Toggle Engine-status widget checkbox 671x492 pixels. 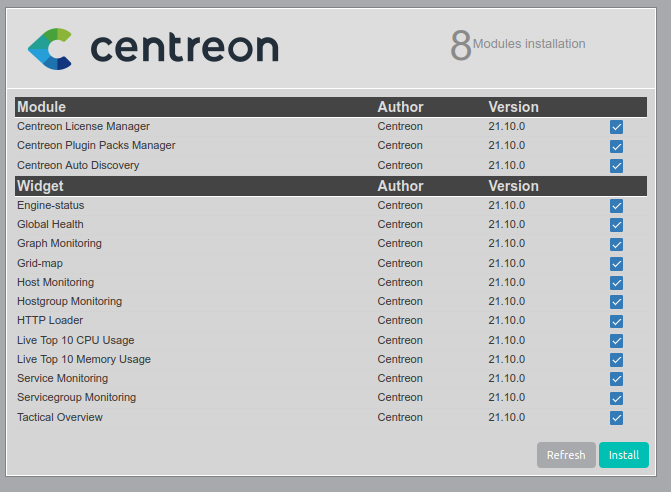click(616, 206)
